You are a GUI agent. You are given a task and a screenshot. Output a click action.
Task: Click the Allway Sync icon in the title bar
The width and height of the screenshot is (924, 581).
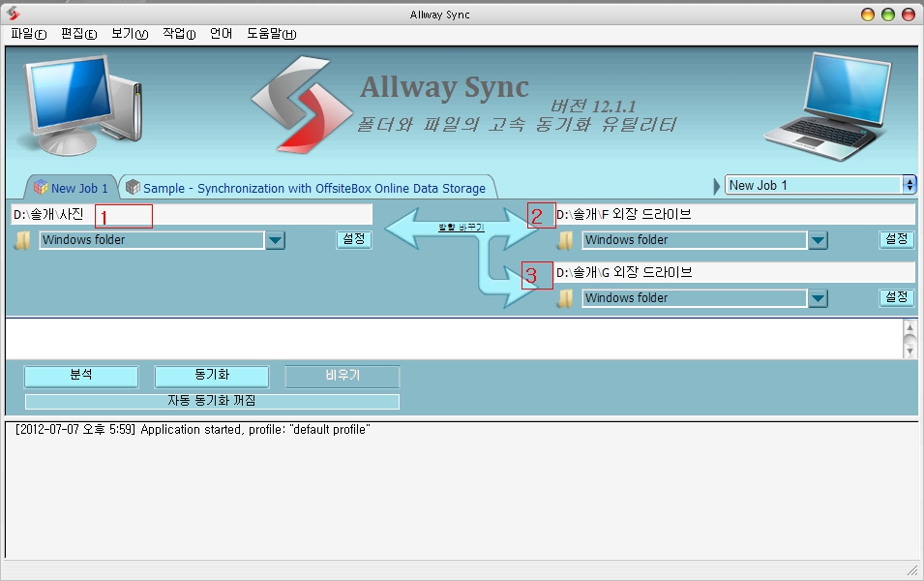(x=13, y=13)
